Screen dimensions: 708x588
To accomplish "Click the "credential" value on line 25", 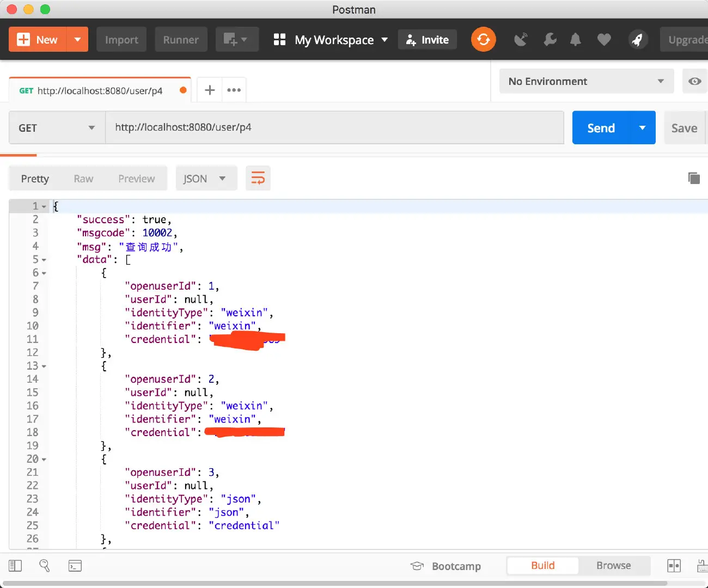I will [x=244, y=526].
